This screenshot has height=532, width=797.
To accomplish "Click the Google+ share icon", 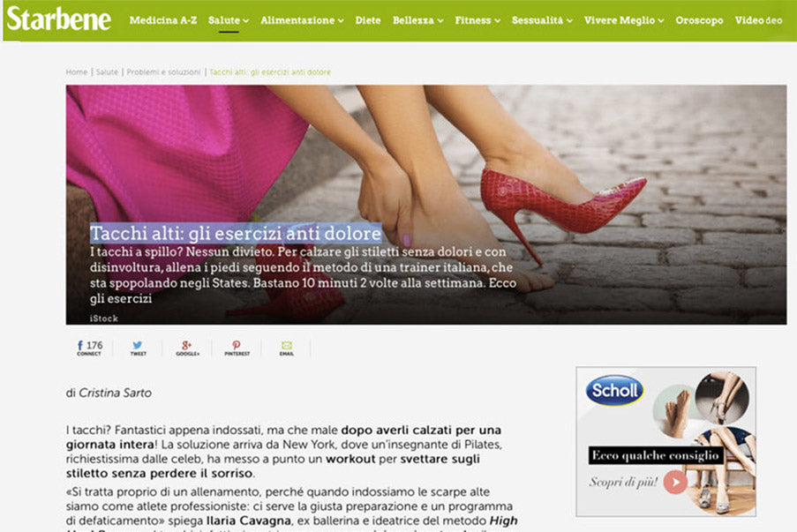I will point(186,348).
